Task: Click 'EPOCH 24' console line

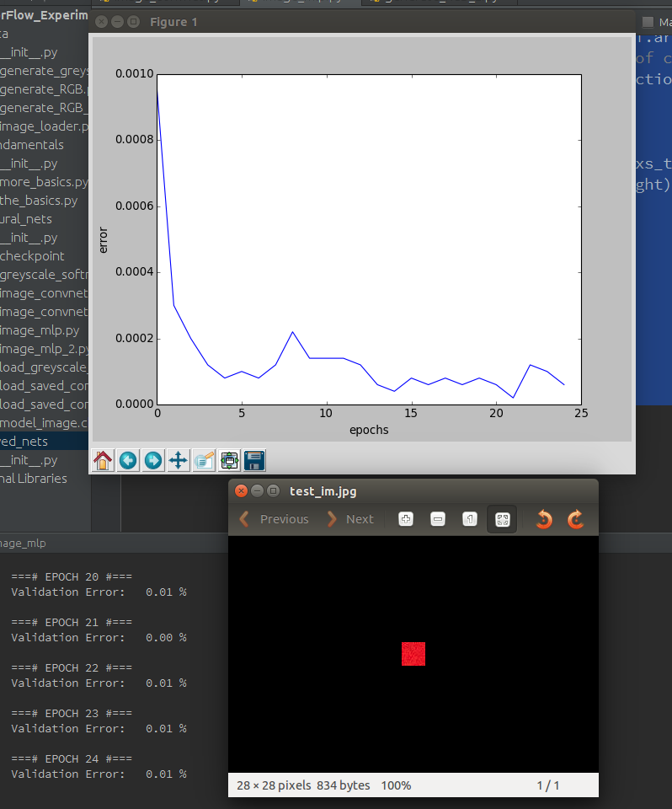Action: pos(72,758)
